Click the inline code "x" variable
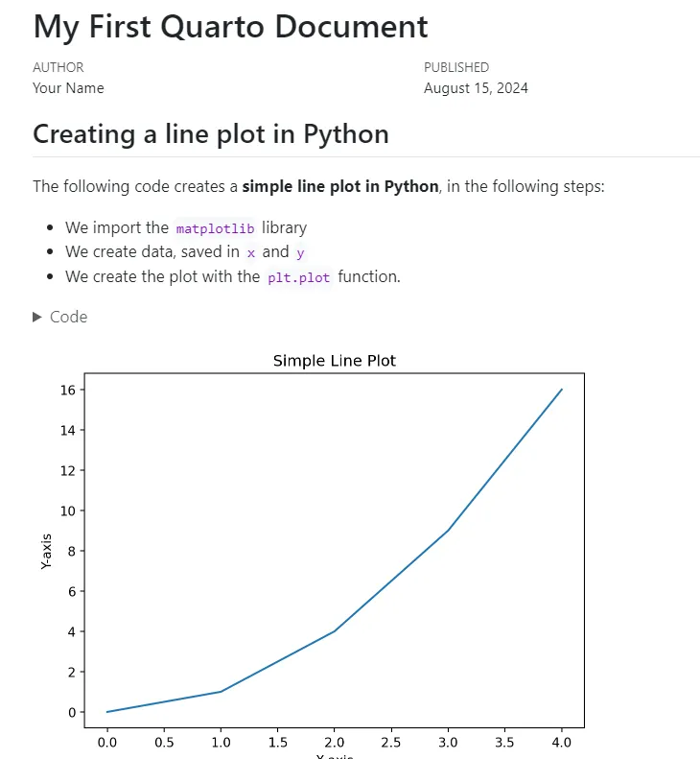This screenshot has height=759, width=700. pyautogui.click(x=251, y=252)
